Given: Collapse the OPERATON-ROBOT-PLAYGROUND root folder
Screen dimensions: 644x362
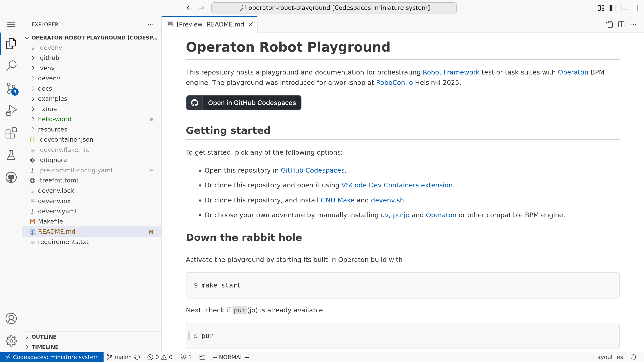Looking at the screenshot, I should [x=92, y=37].
